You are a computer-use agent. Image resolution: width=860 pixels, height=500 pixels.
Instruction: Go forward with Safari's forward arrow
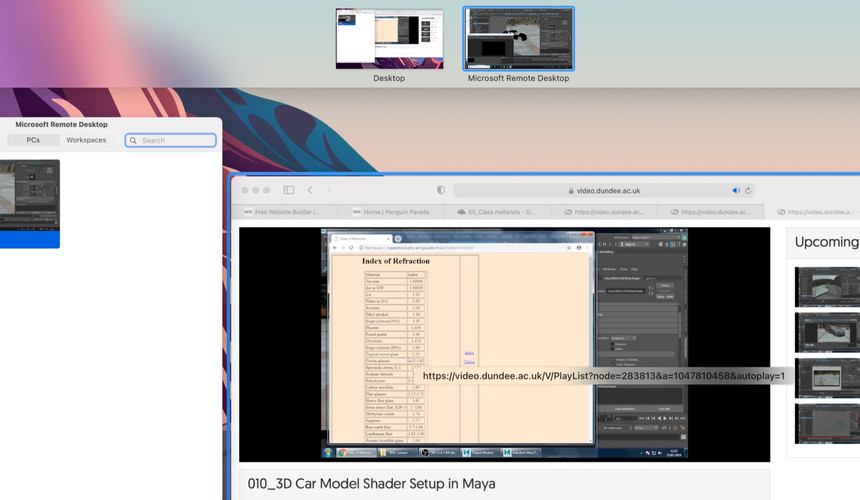(x=329, y=190)
